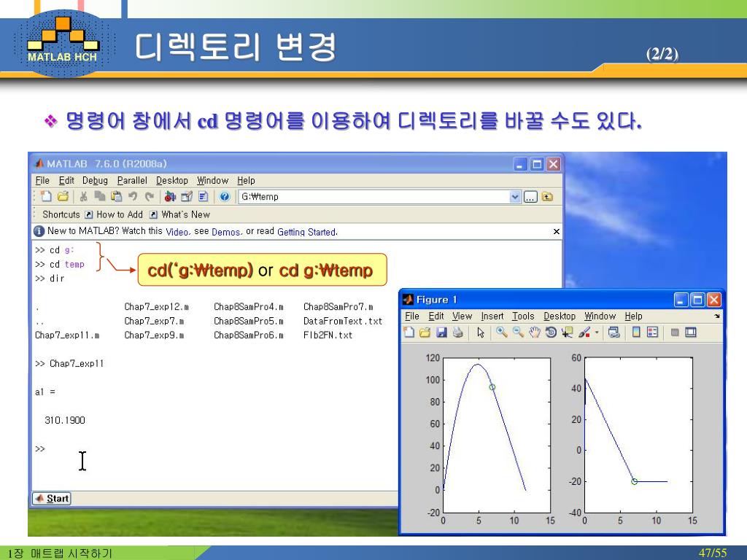Screen dimensions: 747x560
Task: Open file icon in MATLAB main toolbar
Action: click(x=63, y=196)
